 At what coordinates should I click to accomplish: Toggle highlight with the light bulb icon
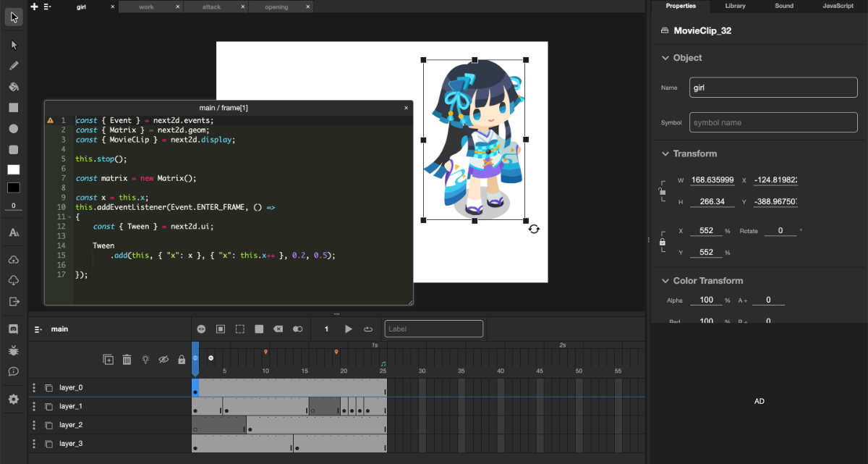click(x=145, y=359)
